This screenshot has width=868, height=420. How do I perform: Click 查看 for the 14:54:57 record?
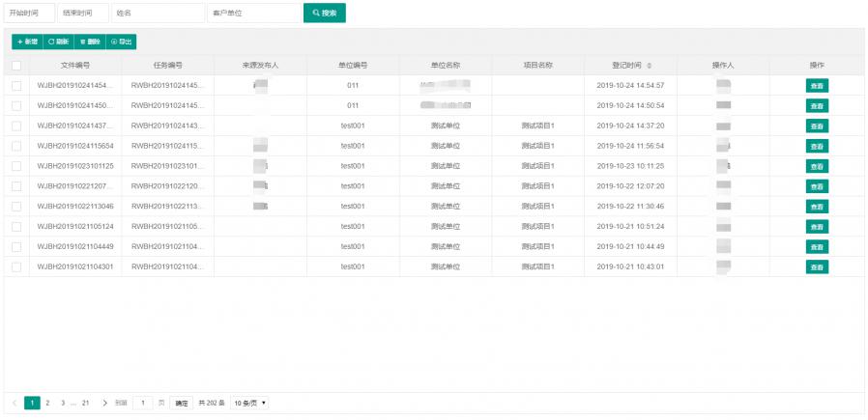pos(817,86)
